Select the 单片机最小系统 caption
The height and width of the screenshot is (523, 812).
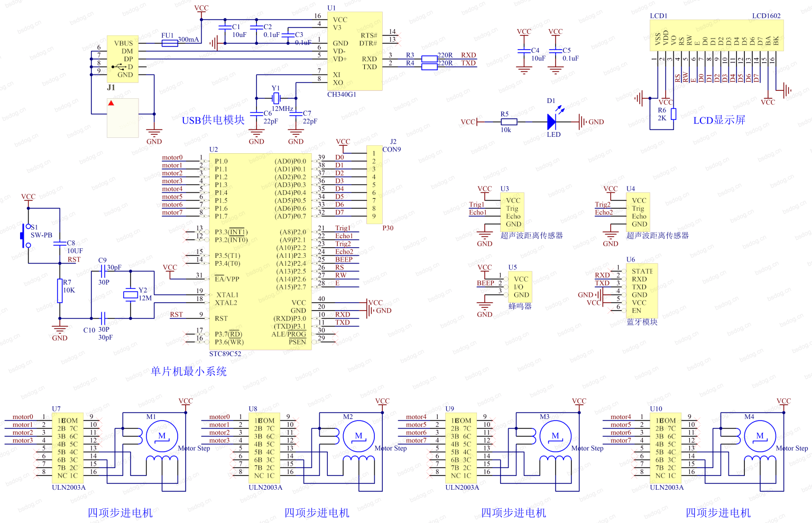tap(189, 371)
